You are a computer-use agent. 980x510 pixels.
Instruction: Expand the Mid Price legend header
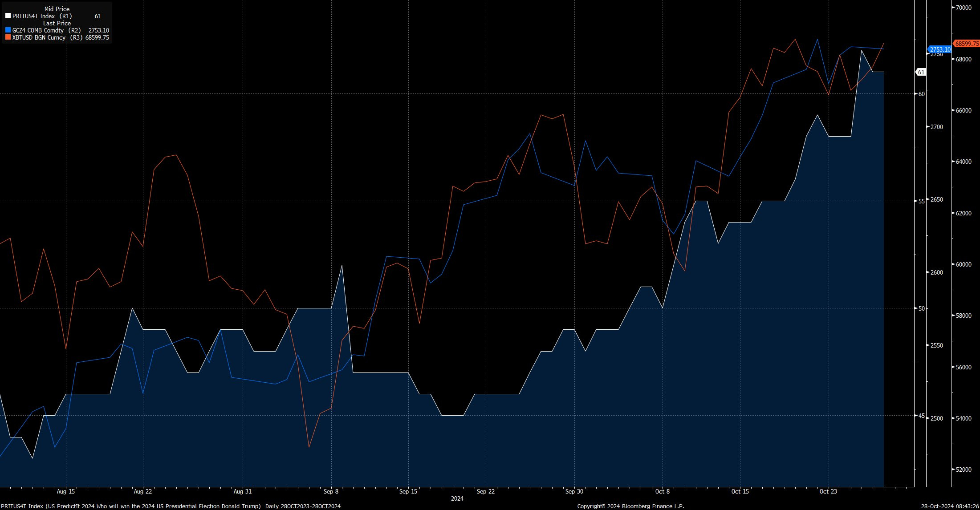(57, 9)
